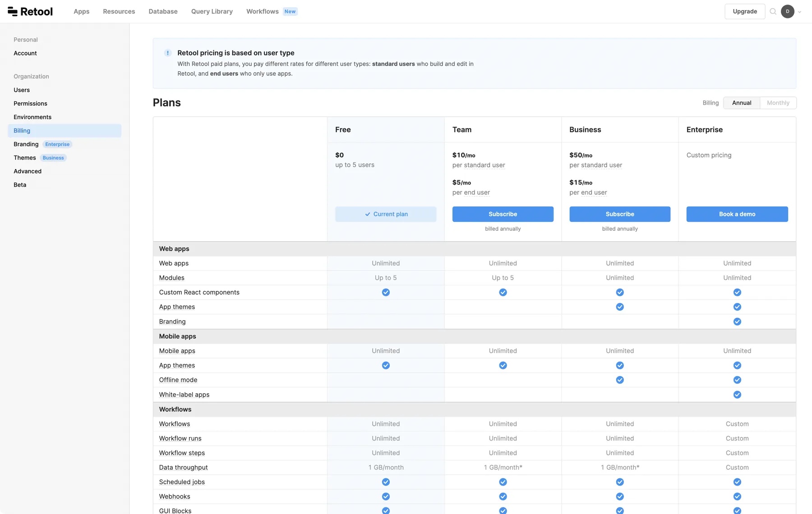This screenshot has height=514, width=812.
Task: Switch to Monthly billing
Action: 778,103
